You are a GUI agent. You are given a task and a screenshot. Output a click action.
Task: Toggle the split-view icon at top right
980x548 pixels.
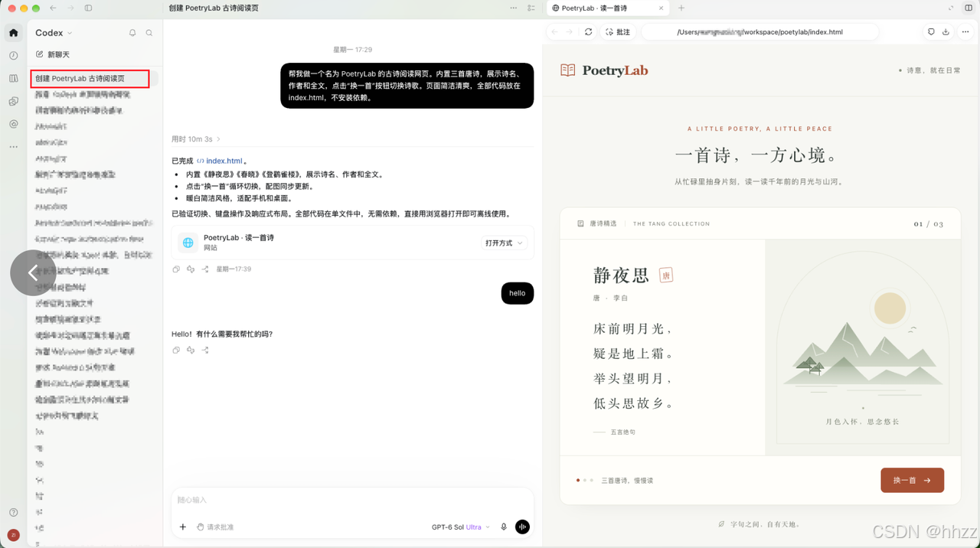(x=969, y=8)
